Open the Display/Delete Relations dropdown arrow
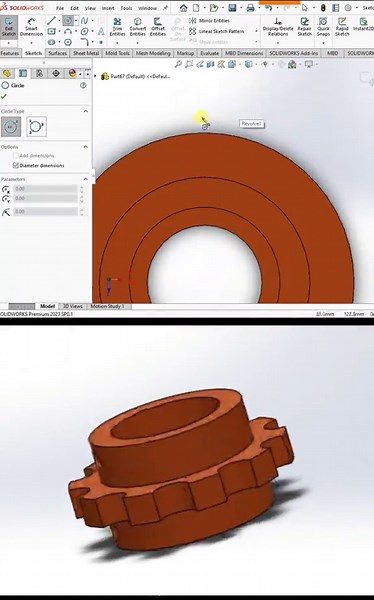Screen dimensions: 374x600 coord(278,43)
